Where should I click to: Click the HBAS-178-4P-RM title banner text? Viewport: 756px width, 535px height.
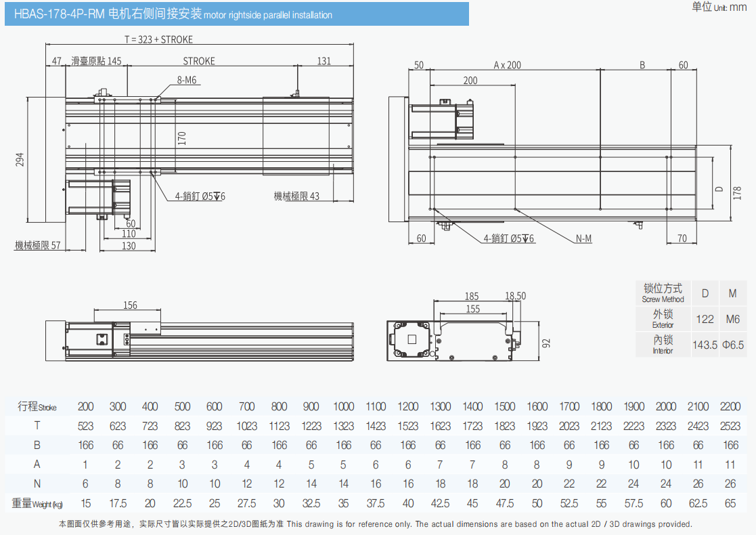(173, 14)
